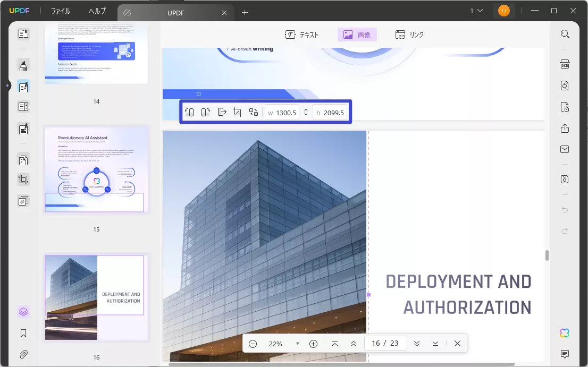Expand the left panel collapse handle
588x367 pixels.
7,86
